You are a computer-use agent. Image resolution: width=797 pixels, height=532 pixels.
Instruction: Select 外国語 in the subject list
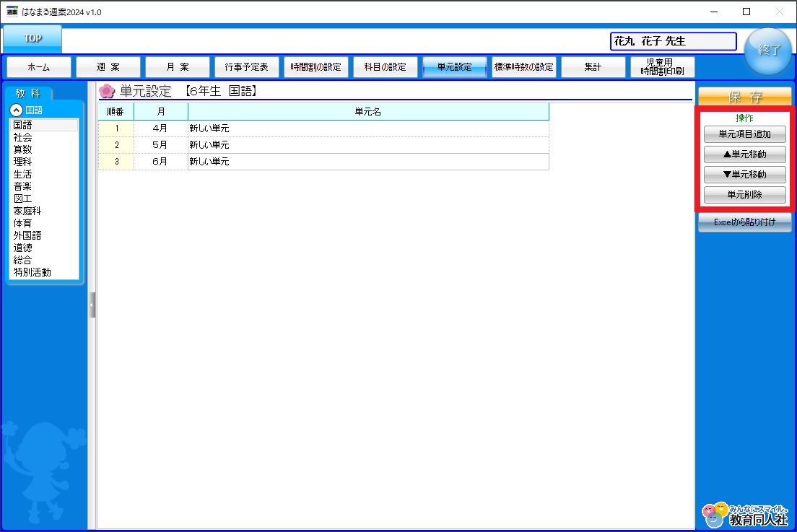(x=44, y=235)
